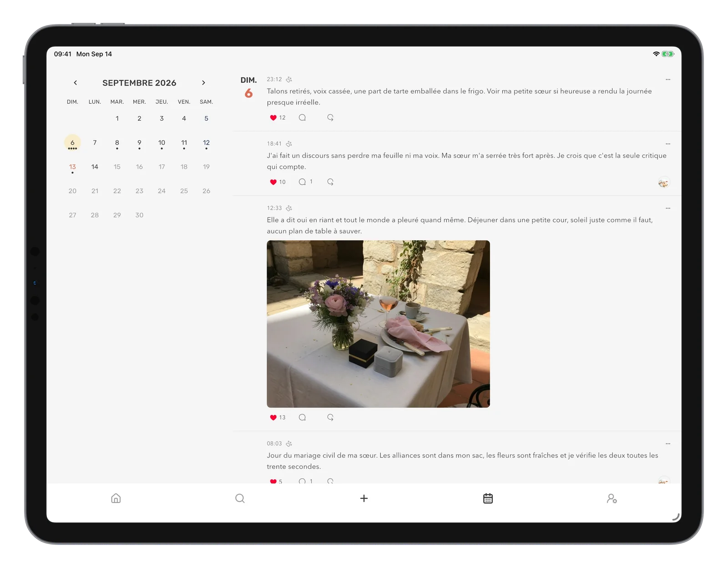The image size is (728, 569).
Task: Click the SEPTEMBRE 2026 month title
Action: pyautogui.click(x=139, y=83)
